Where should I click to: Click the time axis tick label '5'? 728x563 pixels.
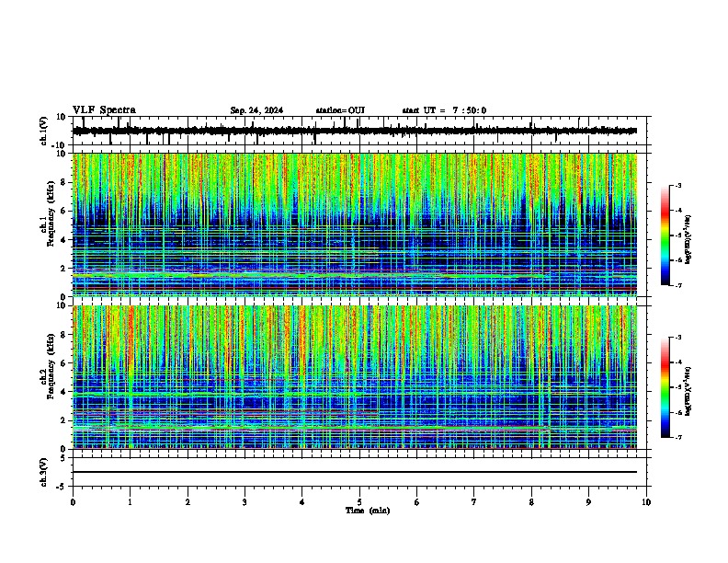click(x=359, y=502)
